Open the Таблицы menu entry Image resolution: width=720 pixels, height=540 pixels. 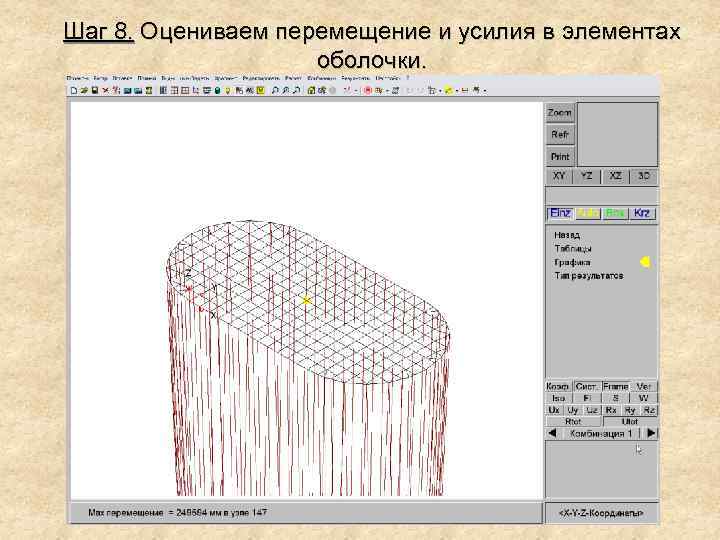(x=573, y=249)
